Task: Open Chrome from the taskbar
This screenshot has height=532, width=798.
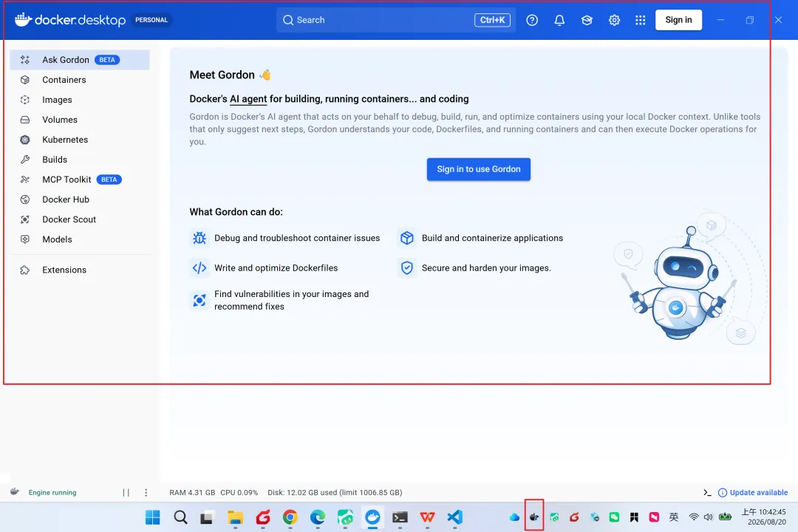Action: (x=290, y=517)
